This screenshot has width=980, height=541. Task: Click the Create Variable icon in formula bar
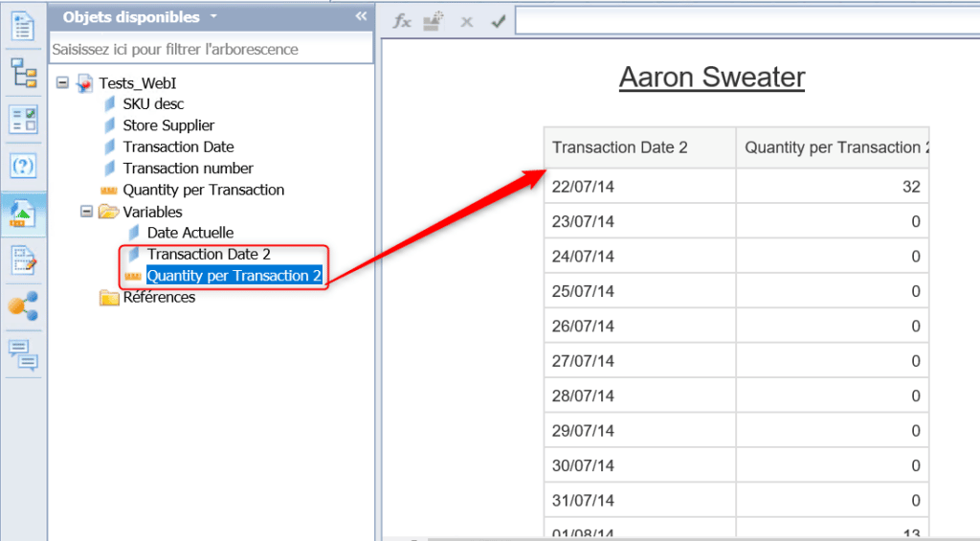click(434, 21)
